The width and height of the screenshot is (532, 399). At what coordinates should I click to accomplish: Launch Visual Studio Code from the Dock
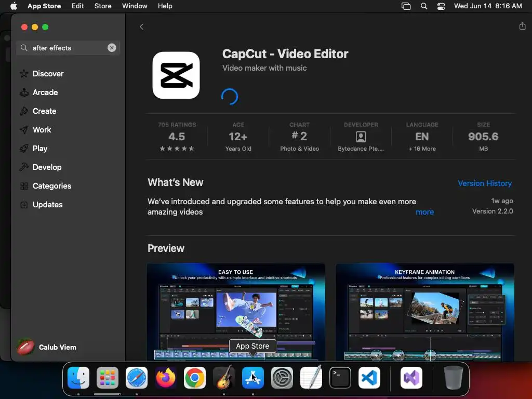coord(369,378)
